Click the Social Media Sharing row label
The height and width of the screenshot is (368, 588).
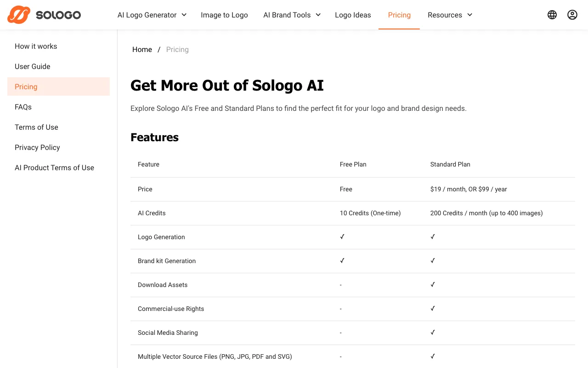[168, 333]
